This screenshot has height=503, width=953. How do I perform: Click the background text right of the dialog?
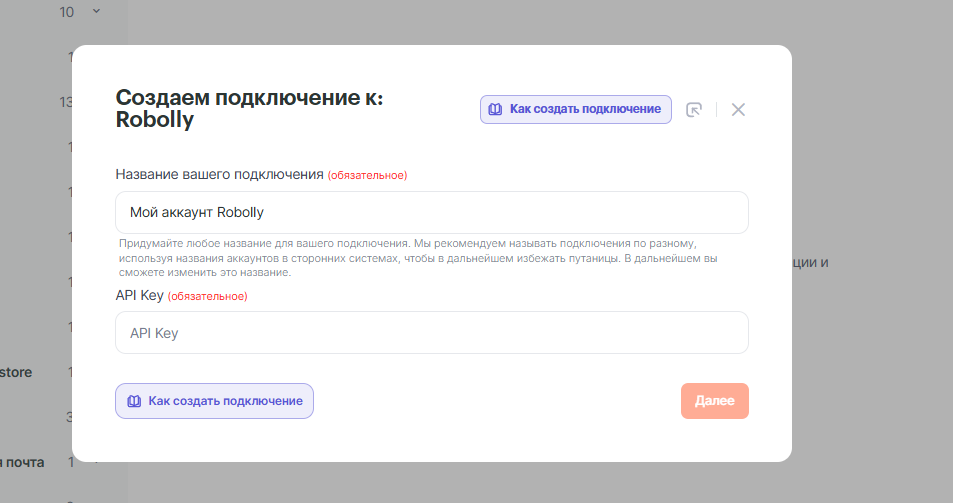tap(810, 263)
